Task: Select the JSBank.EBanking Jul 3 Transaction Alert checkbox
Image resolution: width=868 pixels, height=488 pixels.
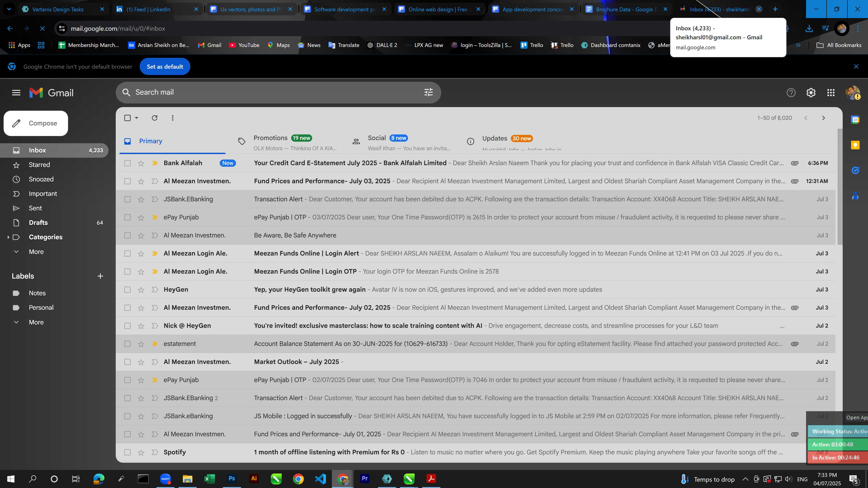Action: click(127, 199)
